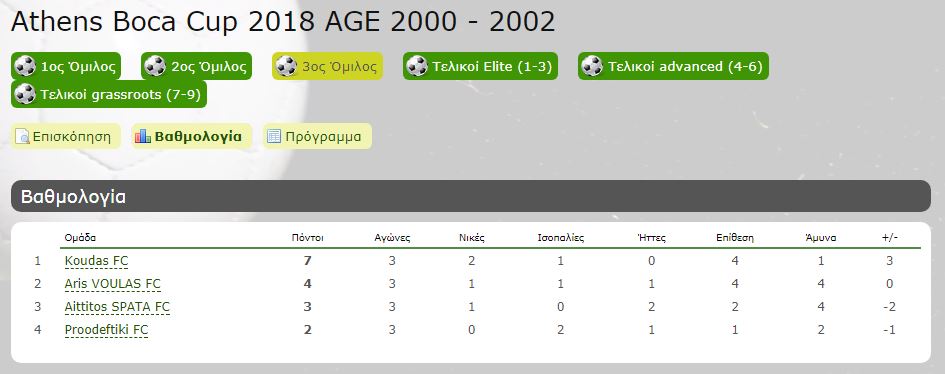
Task: Open the Koudas FC team link
Action: (96, 261)
